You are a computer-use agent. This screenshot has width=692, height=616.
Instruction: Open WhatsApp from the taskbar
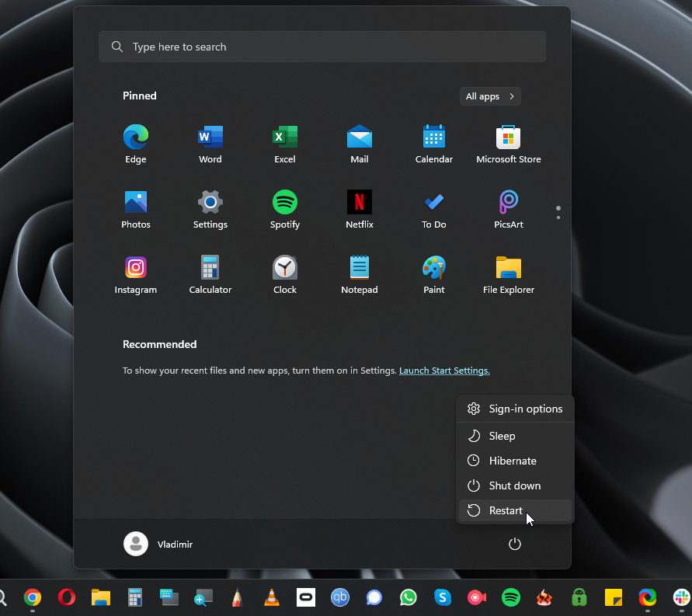coord(409,598)
